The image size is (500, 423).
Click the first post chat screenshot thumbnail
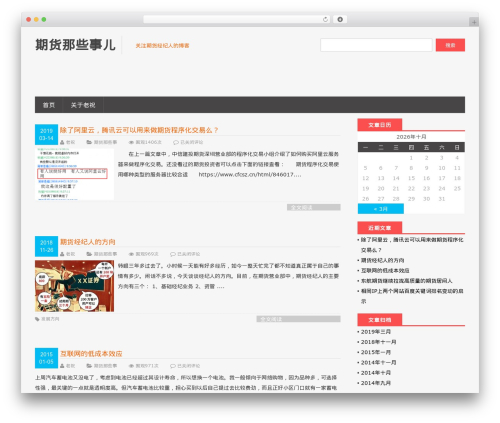[74, 174]
